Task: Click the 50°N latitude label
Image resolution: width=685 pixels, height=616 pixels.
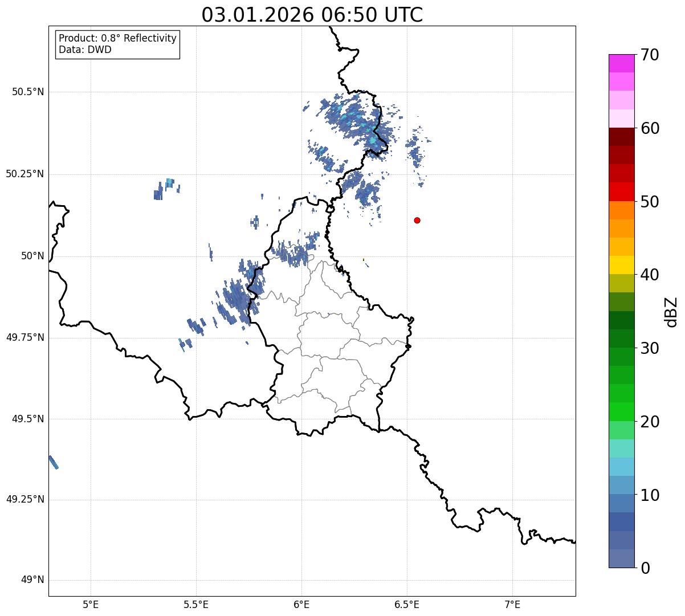Action: [32, 256]
